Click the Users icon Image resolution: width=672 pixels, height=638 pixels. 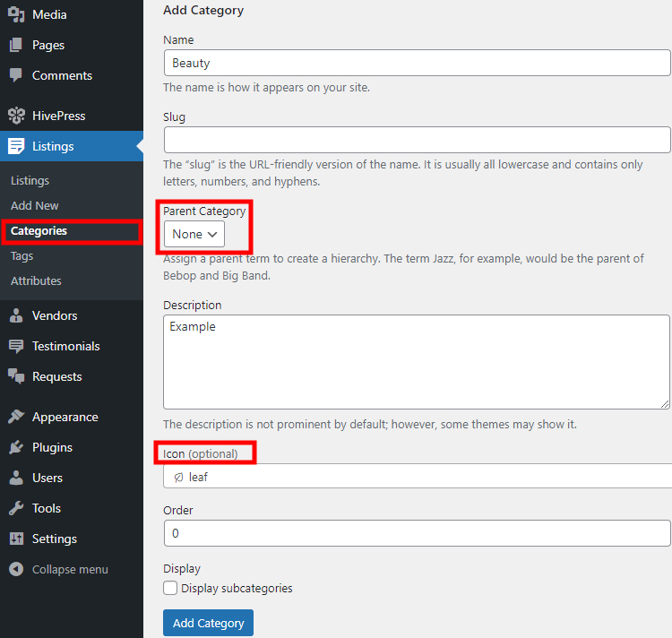[x=16, y=478]
